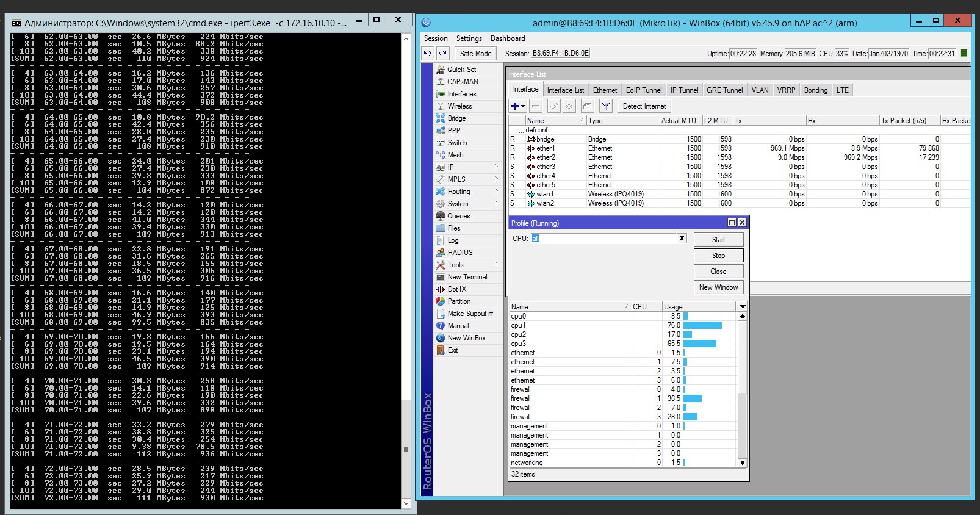Switch to the GRE Tunnel tab
This screenshot has width=980, height=515.
pos(724,90)
